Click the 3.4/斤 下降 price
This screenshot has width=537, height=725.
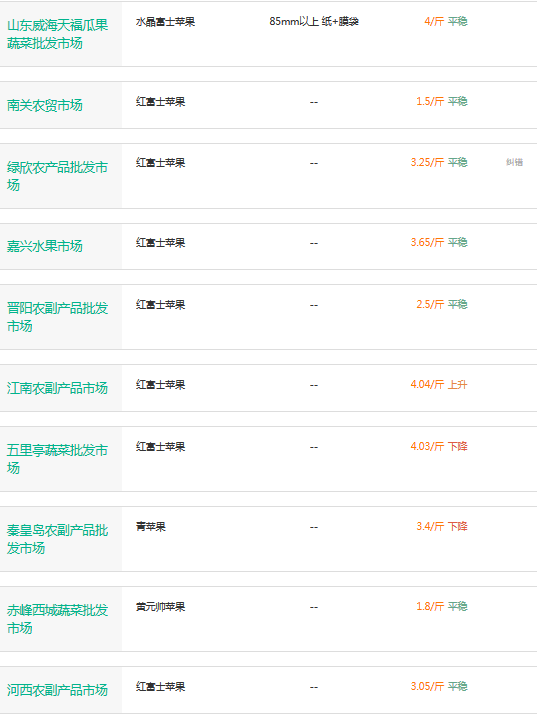(442, 527)
